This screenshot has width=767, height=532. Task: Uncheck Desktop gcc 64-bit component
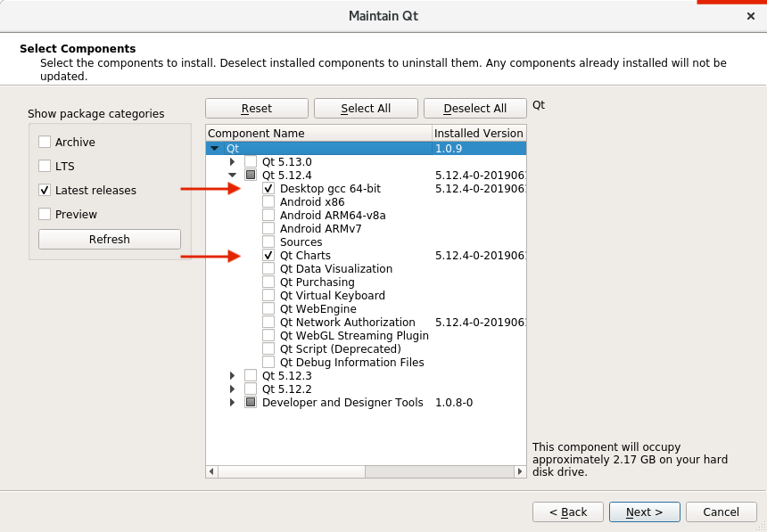tap(268, 188)
